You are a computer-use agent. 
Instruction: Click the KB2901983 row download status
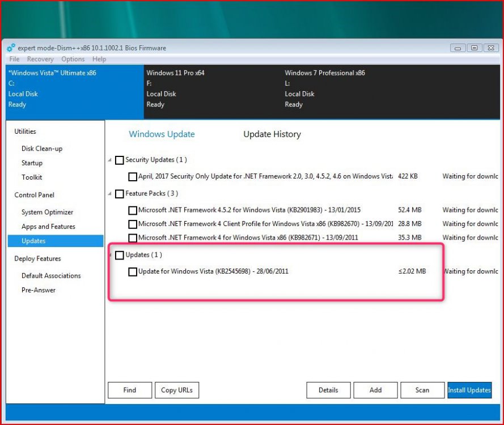click(x=470, y=210)
